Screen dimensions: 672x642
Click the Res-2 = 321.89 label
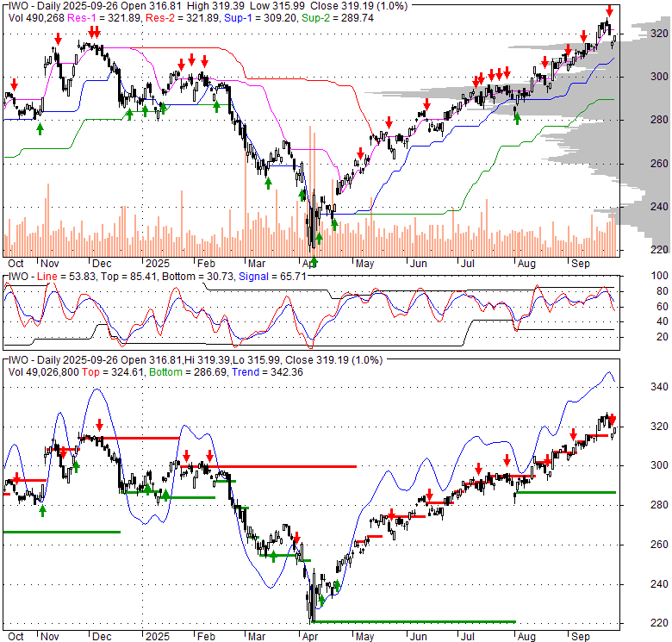click(x=182, y=18)
